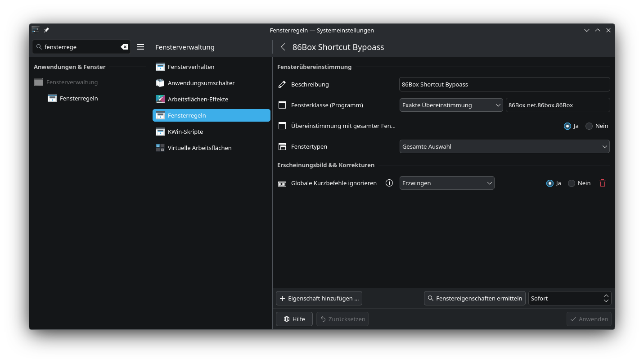Maximize the Systemeinstellungen window
The width and height of the screenshot is (644, 364).
pos(598,30)
